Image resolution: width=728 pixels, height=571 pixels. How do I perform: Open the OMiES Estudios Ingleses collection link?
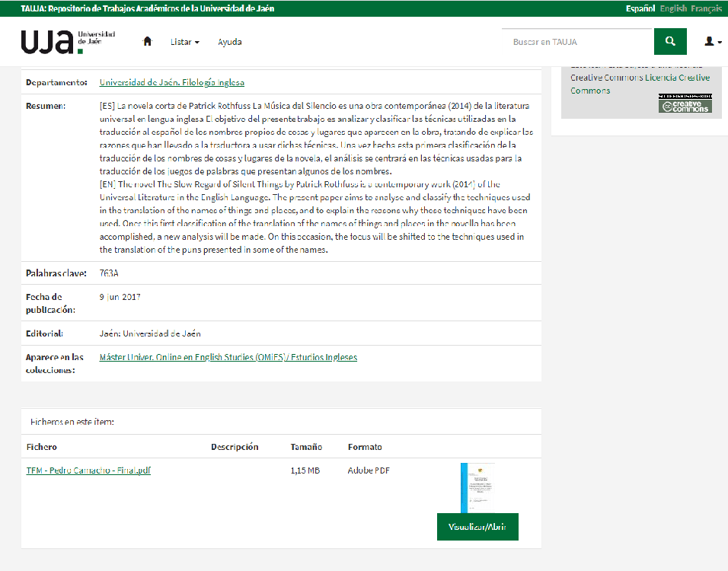(x=228, y=357)
